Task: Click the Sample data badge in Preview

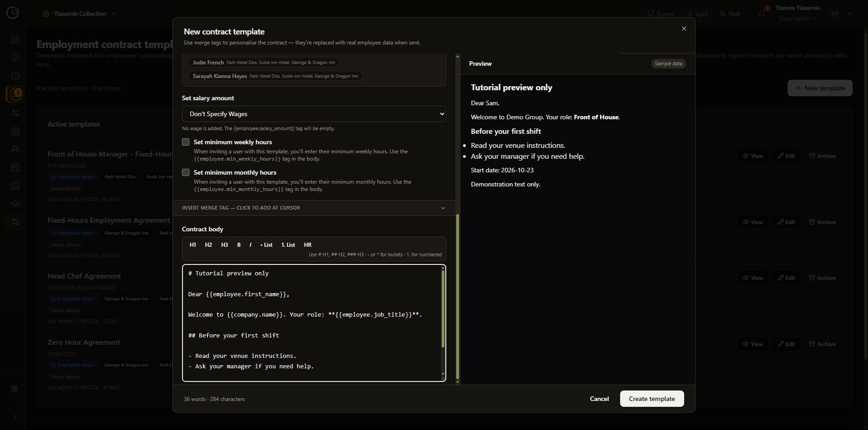Action: 668,64
